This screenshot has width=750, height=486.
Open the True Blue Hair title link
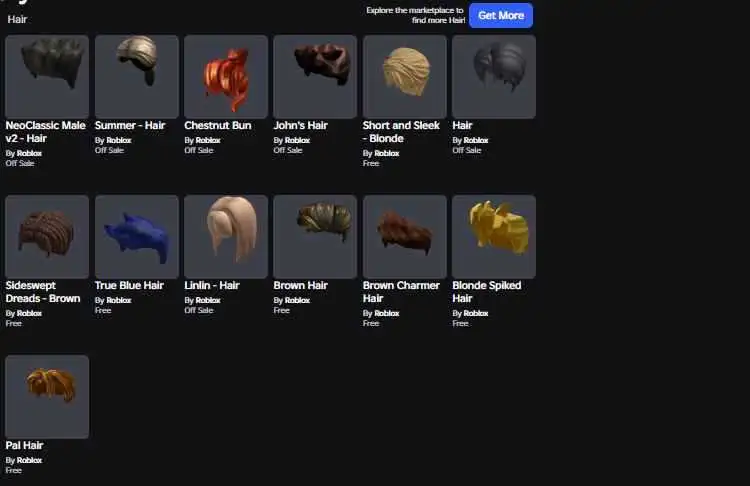point(129,286)
